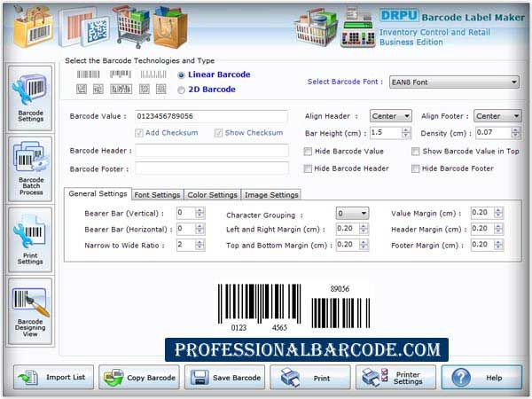
Task: Adjust the Bar Height spinner
Action: [406, 133]
